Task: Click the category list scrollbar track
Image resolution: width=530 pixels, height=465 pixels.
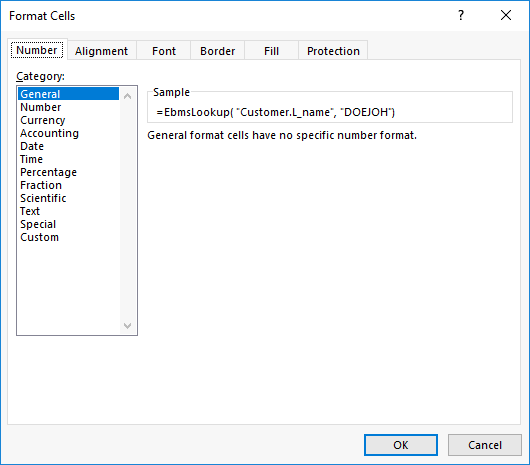Action: point(127,211)
